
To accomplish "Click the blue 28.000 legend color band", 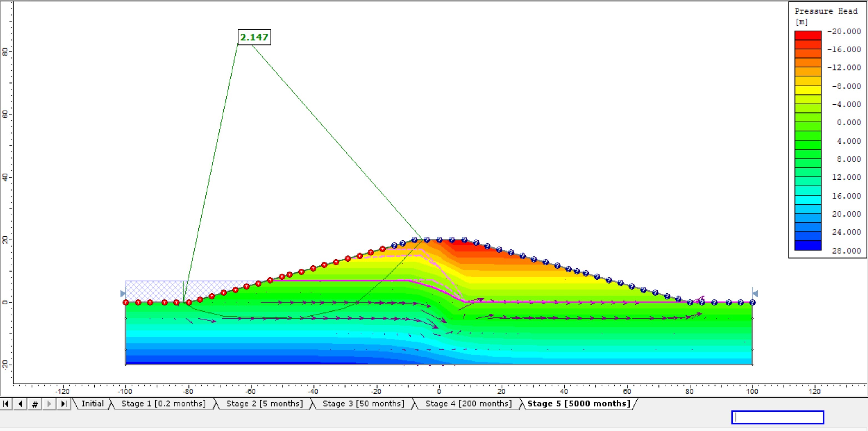I will click(808, 246).
